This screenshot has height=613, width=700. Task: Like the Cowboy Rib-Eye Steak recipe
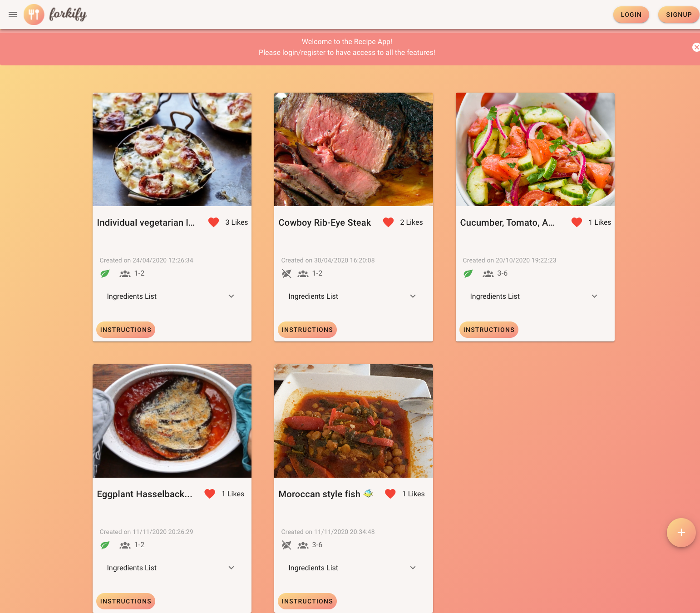pos(388,222)
